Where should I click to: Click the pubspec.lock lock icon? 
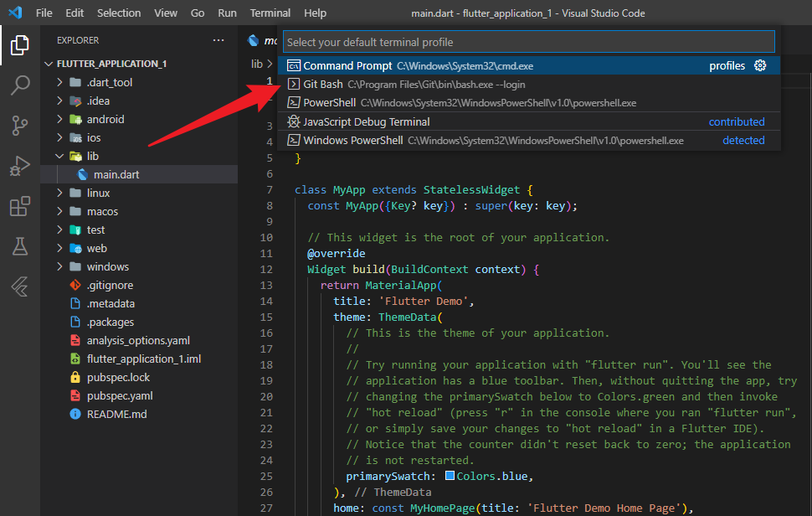75,377
